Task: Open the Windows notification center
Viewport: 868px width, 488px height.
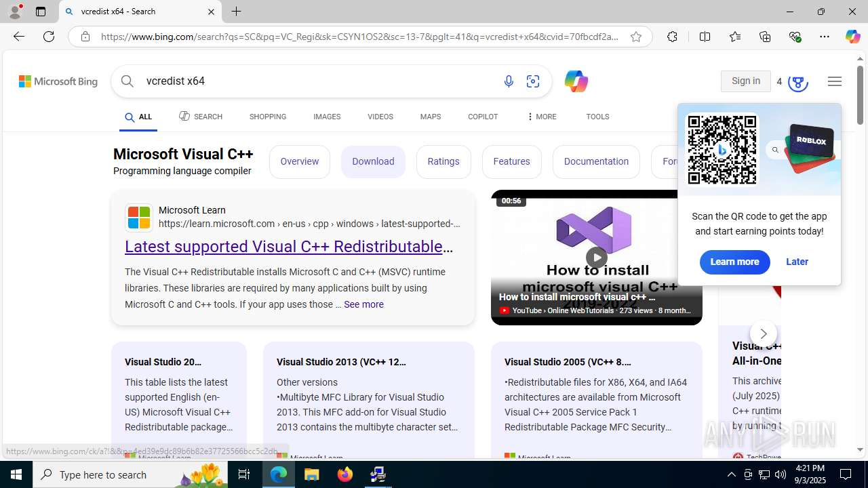Action: (x=846, y=474)
